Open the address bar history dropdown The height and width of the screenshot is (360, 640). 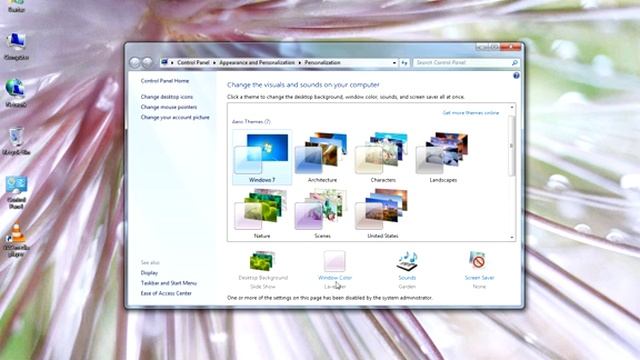[394, 63]
